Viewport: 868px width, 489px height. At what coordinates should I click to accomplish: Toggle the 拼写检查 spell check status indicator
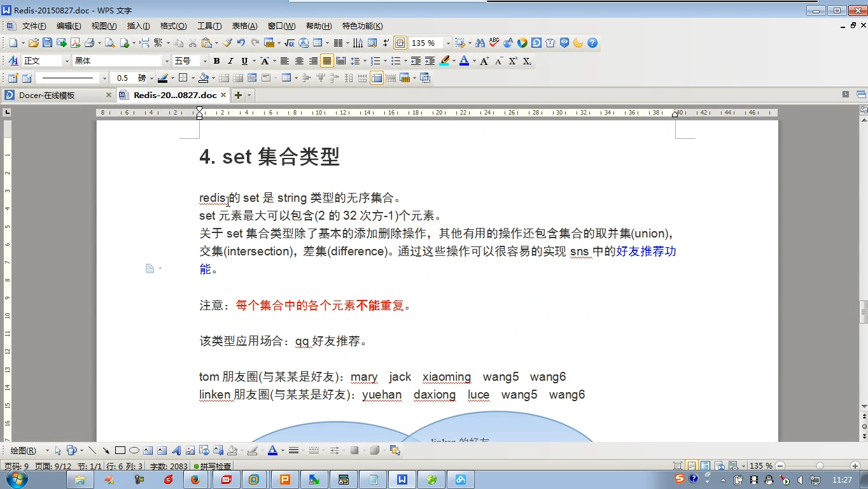point(212,467)
